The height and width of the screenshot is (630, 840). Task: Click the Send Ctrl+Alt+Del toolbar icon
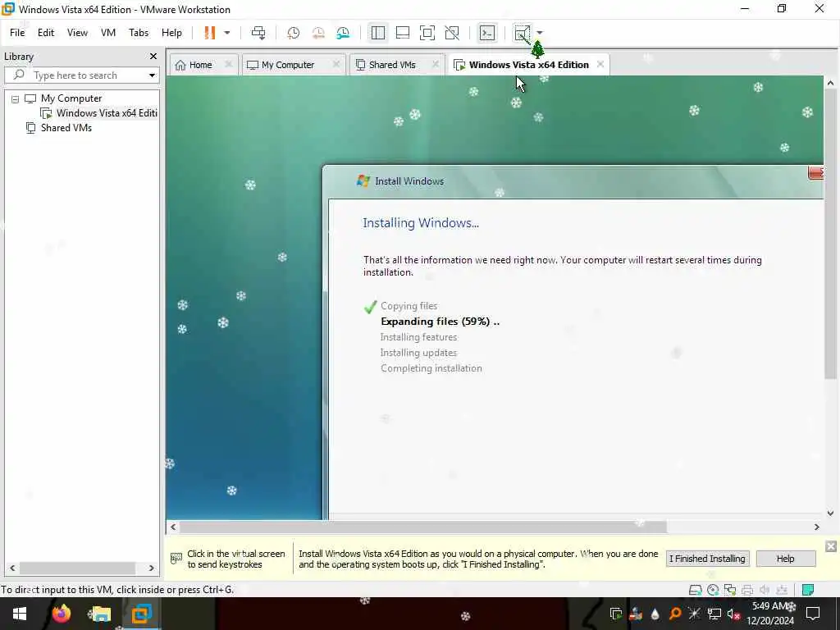tap(258, 33)
